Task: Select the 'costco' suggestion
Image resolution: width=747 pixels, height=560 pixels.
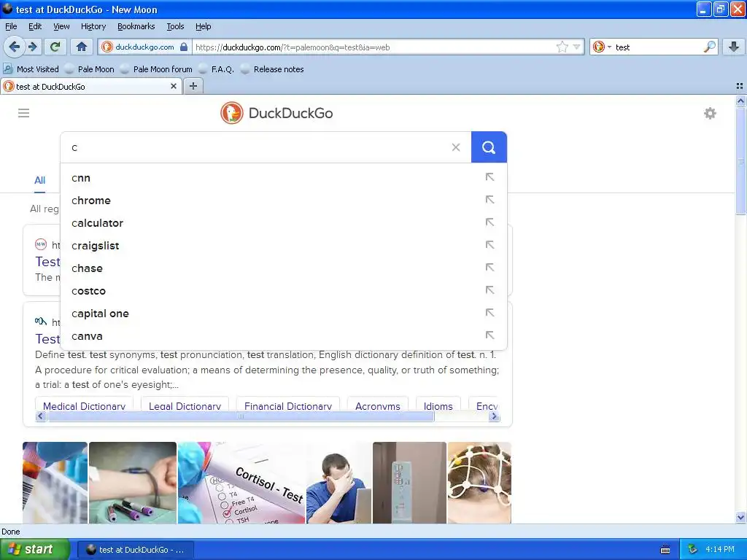Action: point(284,291)
